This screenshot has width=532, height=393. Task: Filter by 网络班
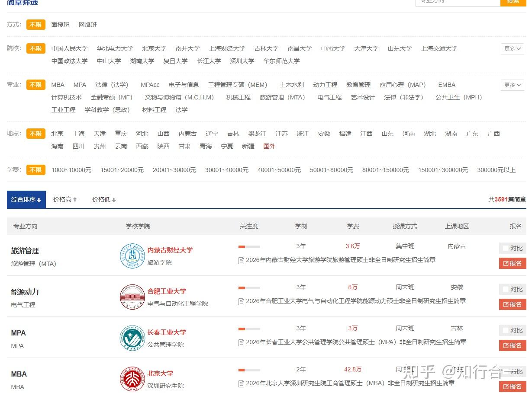88,25
